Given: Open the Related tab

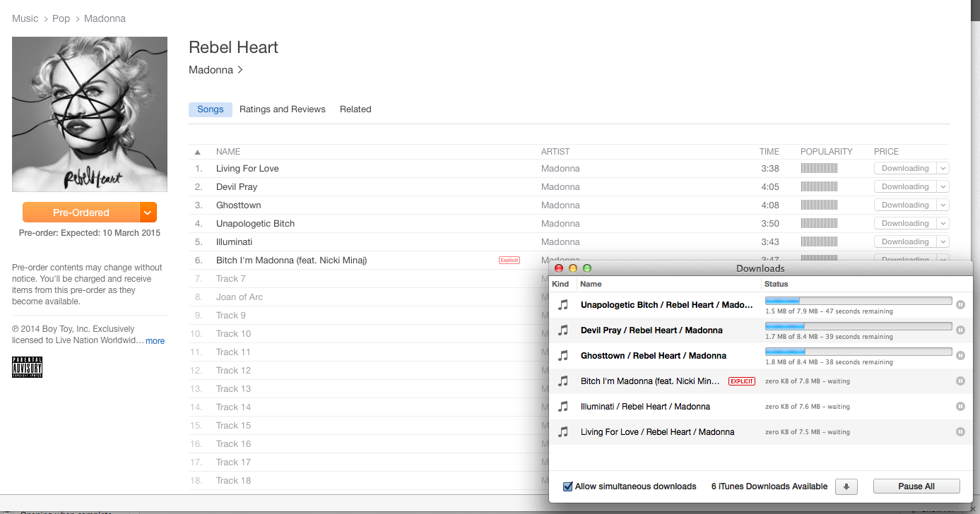Looking at the screenshot, I should 355,109.
